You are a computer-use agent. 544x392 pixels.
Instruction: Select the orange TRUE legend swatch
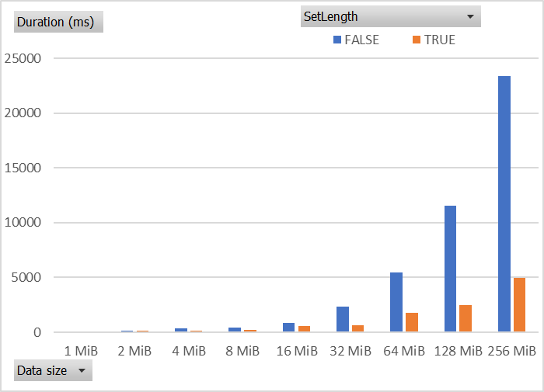417,40
